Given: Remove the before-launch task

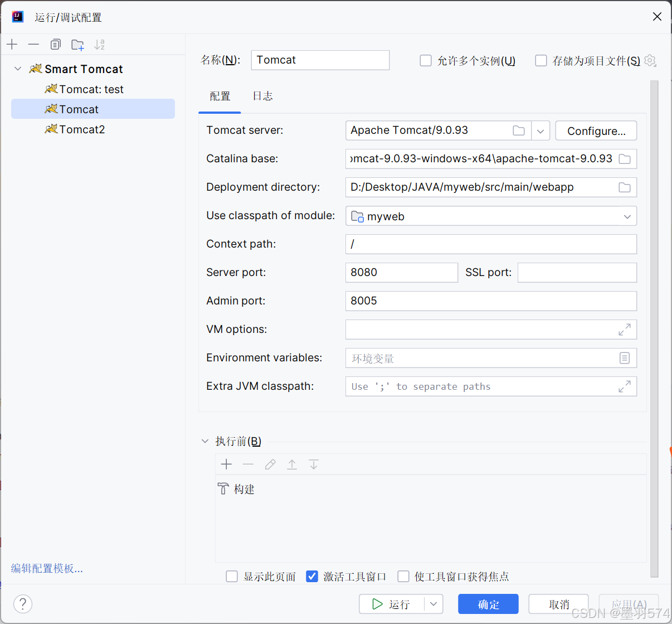Looking at the screenshot, I should pyautogui.click(x=248, y=464).
